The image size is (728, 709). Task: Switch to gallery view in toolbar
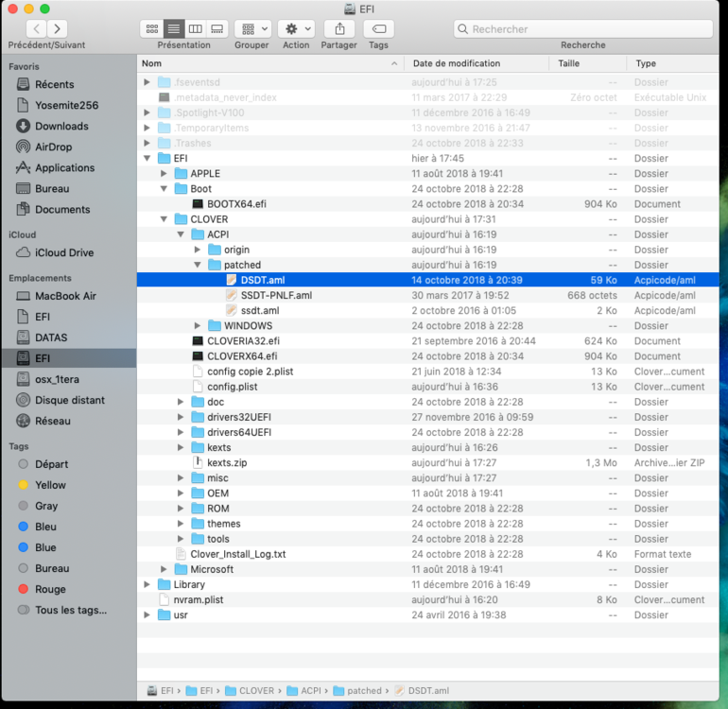pyautogui.click(x=217, y=29)
